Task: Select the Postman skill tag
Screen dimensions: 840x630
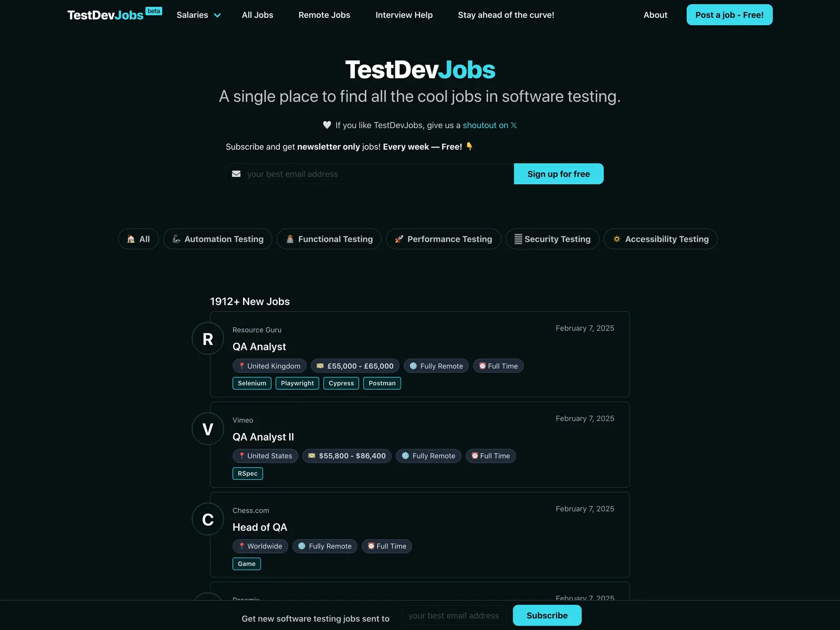Action: 382,383
